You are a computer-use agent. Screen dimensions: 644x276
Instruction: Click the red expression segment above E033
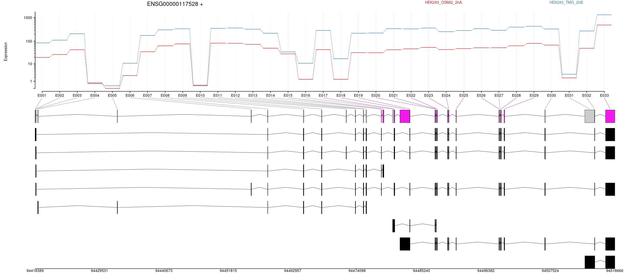pos(604,25)
